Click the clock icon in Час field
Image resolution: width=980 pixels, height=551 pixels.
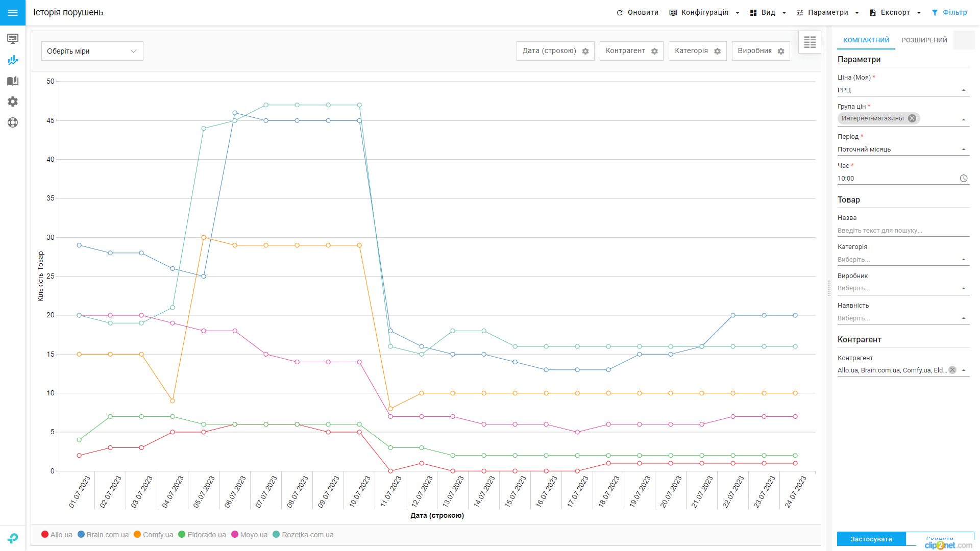point(963,179)
